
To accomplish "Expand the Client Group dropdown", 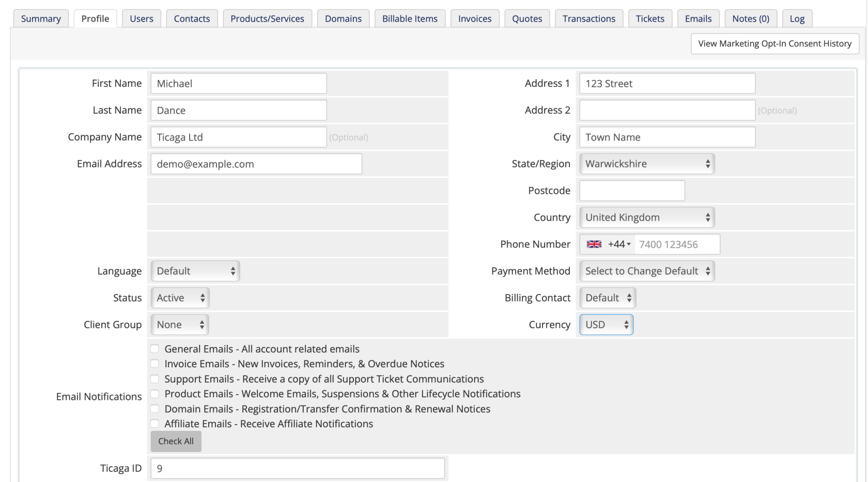I will point(179,325).
